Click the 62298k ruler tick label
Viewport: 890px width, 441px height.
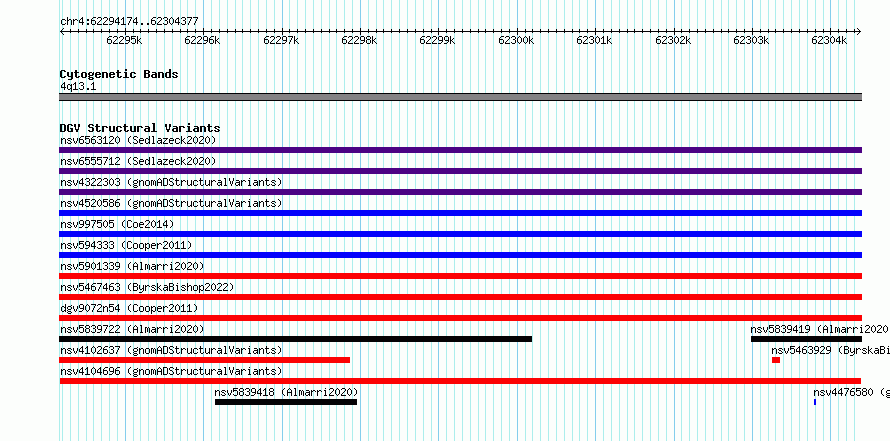tap(359, 40)
